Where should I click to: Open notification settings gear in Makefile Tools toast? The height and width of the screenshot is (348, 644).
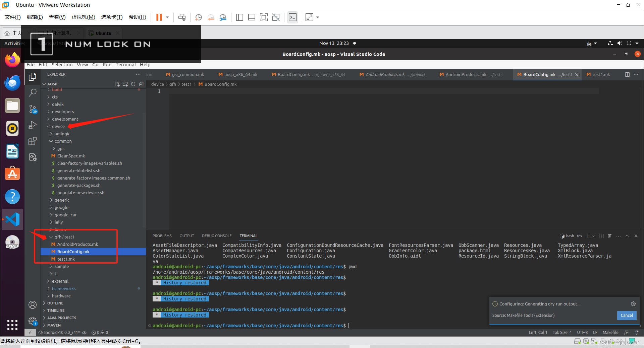coord(633,304)
